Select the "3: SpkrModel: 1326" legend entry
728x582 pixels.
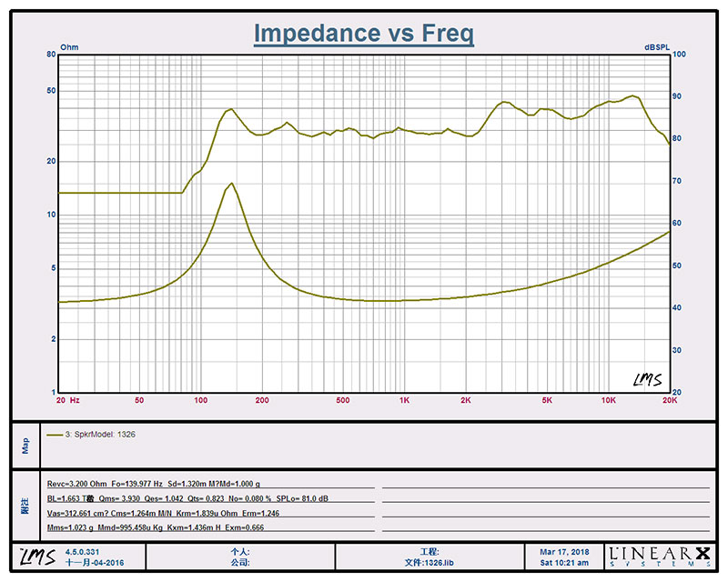coord(106,435)
